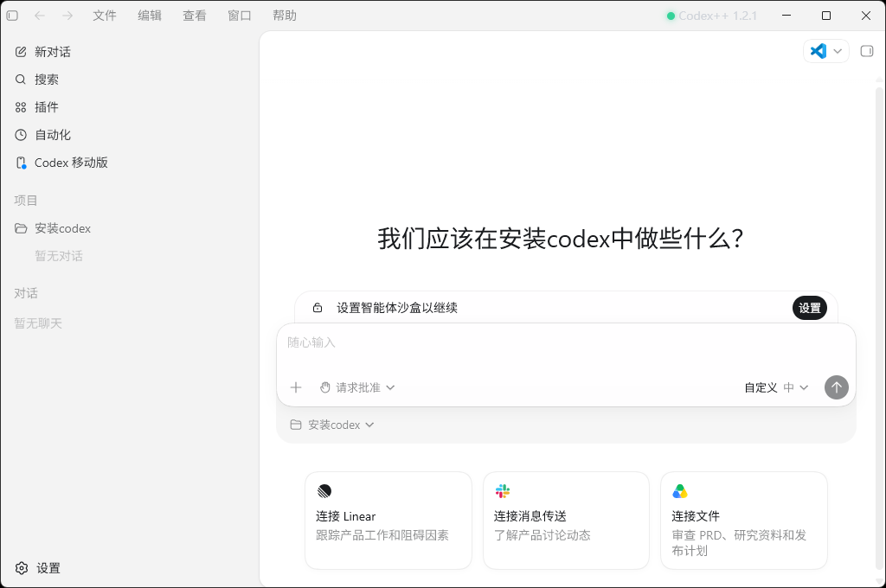Click the plugins grid icon
This screenshot has width=886, height=588.
(x=21, y=107)
